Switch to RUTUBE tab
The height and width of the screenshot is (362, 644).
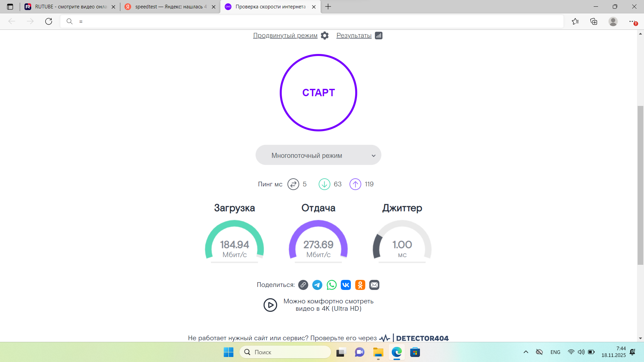pyautogui.click(x=70, y=7)
